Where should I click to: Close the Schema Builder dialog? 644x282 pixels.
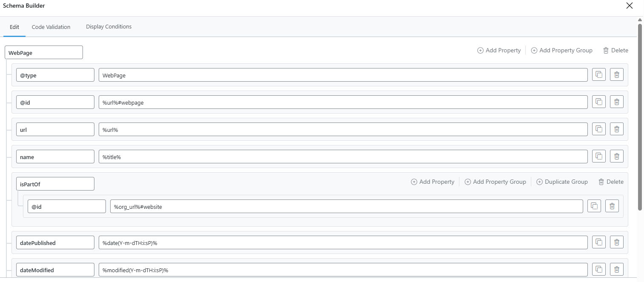629,6
